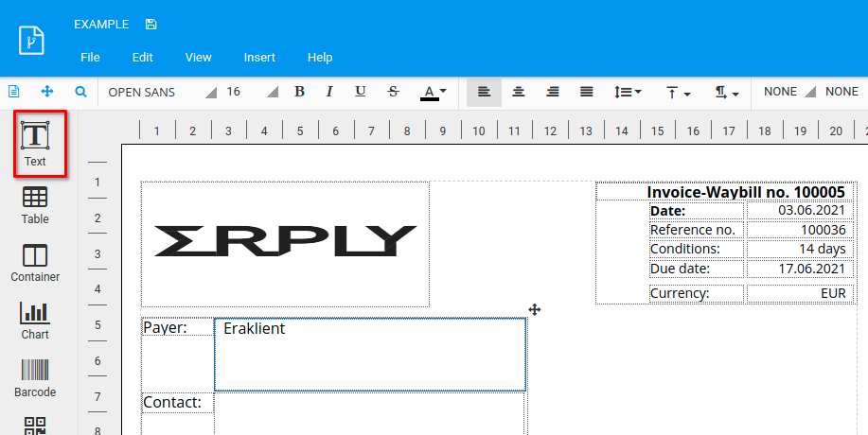
Task: Open the font color dropdown
Action: point(434,93)
